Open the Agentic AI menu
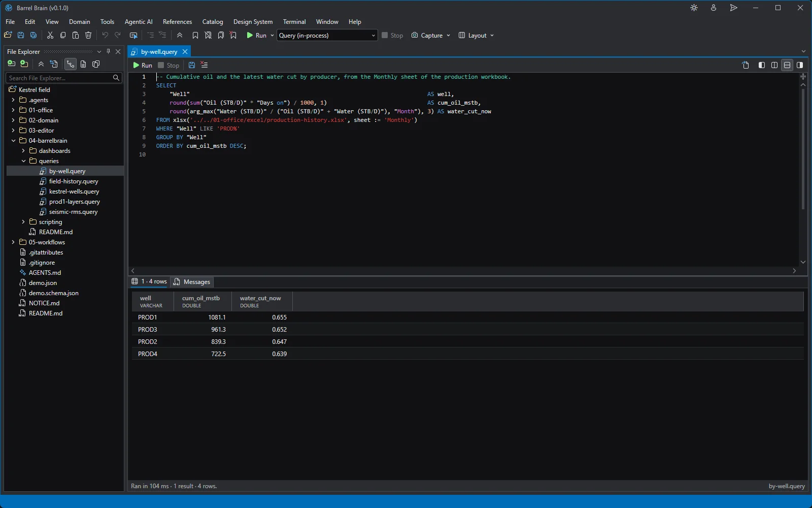The height and width of the screenshot is (508, 812). [139, 22]
